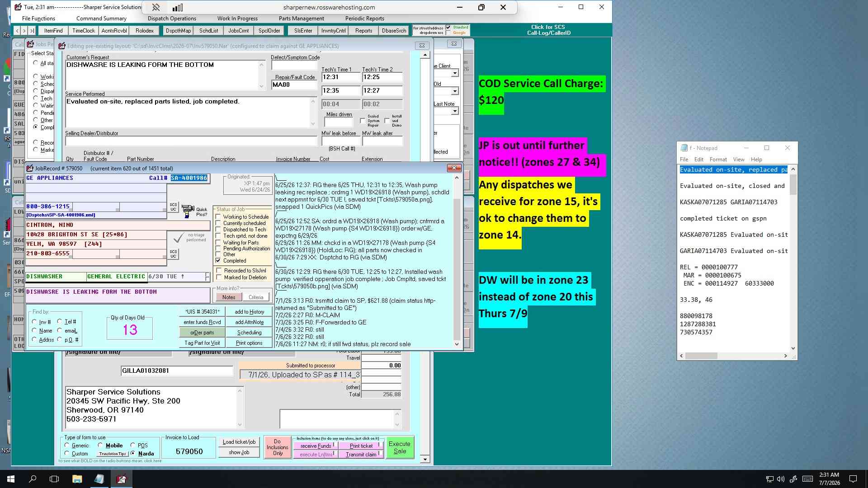The height and width of the screenshot is (488, 868).
Task: Check the Waiting for Parts status box
Action: (x=218, y=243)
